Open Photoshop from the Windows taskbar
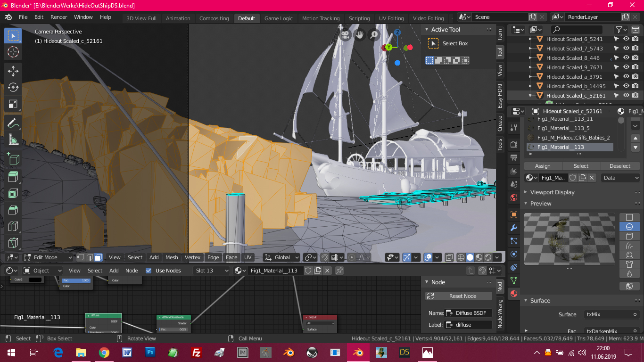This screenshot has width=644, height=362. (150, 352)
